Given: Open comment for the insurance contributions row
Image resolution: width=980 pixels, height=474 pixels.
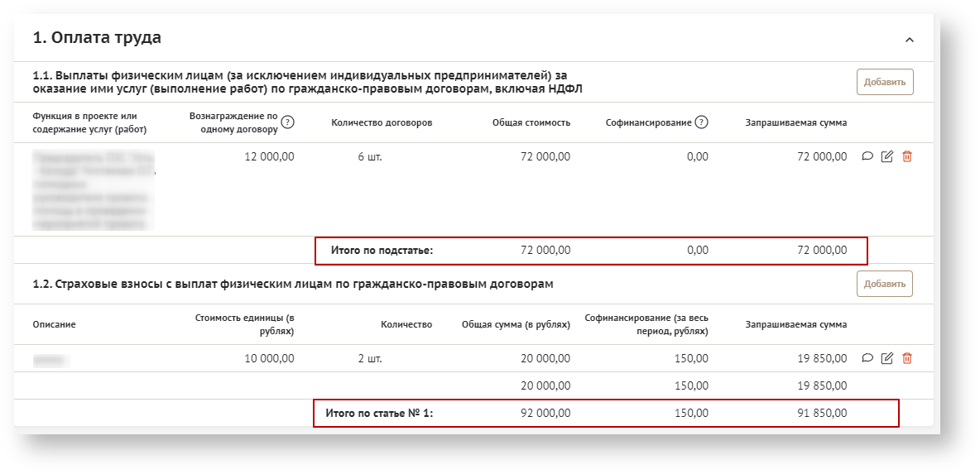Looking at the screenshot, I should (x=867, y=358).
